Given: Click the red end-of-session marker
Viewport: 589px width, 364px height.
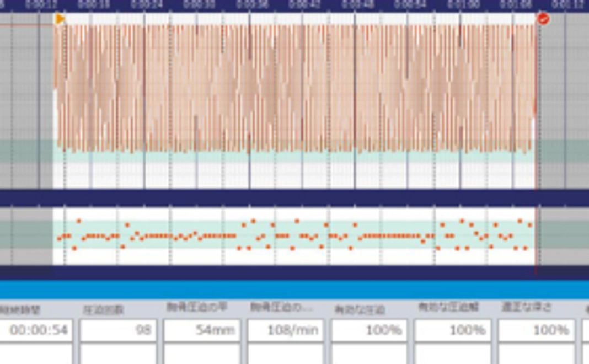Looking at the screenshot, I should [x=543, y=19].
